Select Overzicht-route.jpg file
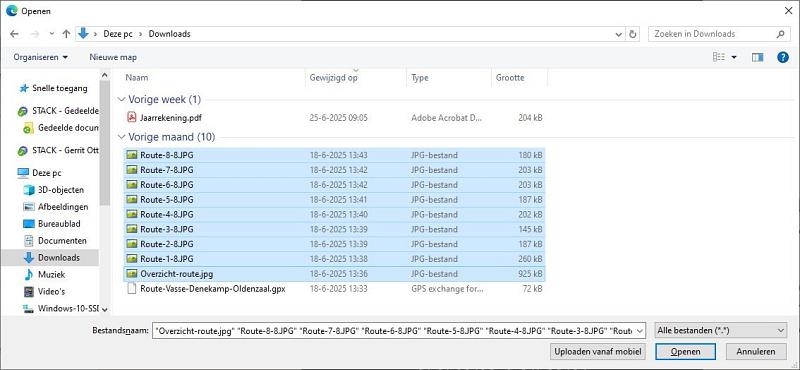The width and height of the screenshot is (800, 370). click(x=334, y=274)
